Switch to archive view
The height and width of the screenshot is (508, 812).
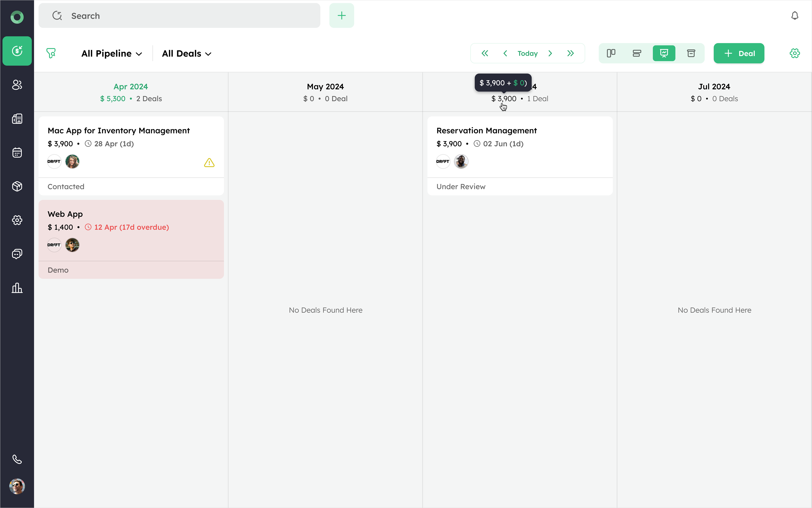691,53
